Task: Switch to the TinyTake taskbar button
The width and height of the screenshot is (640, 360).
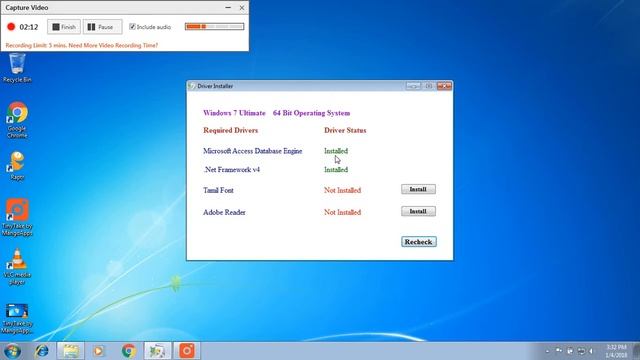Action: pyautogui.click(x=187, y=351)
